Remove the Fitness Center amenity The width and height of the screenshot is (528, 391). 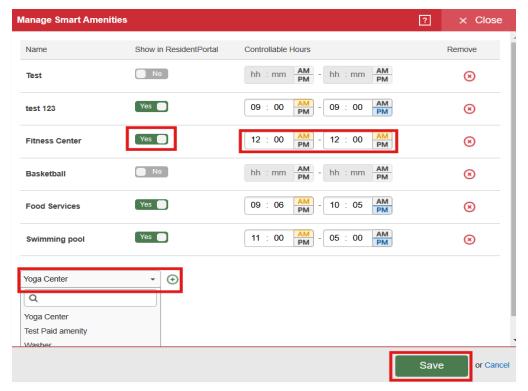(469, 141)
